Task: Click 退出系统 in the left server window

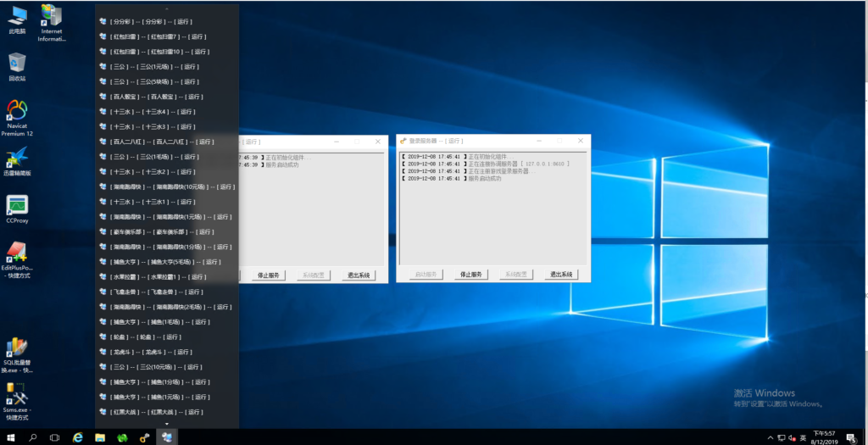Action: click(358, 275)
